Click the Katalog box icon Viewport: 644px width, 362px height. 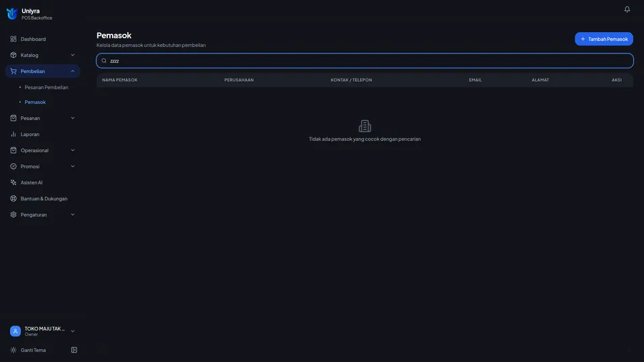click(x=13, y=55)
